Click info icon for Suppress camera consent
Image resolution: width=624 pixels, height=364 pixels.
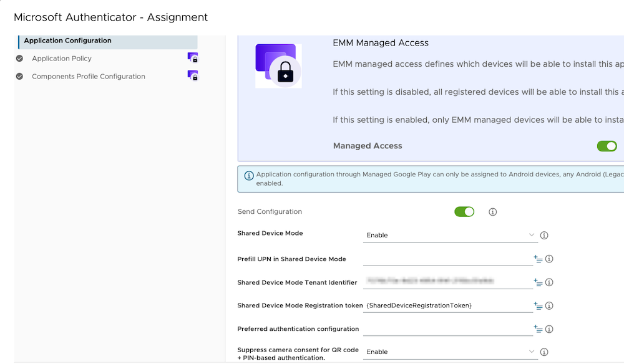pyautogui.click(x=544, y=352)
